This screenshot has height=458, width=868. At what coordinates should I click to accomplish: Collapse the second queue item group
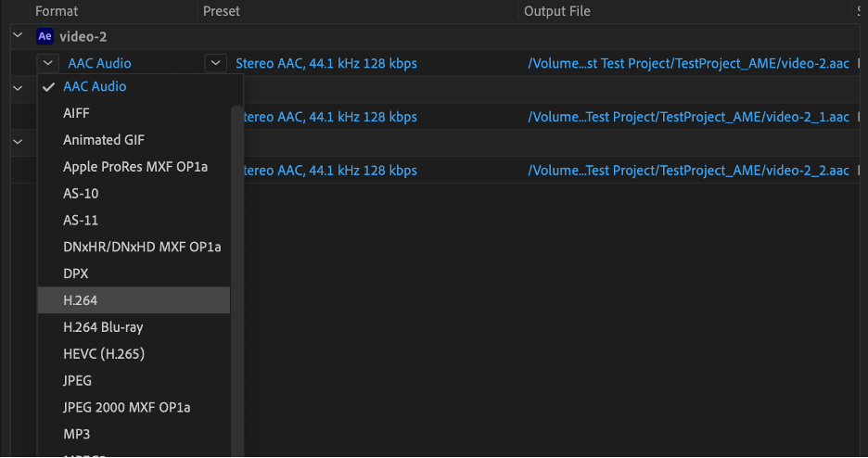point(18,88)
